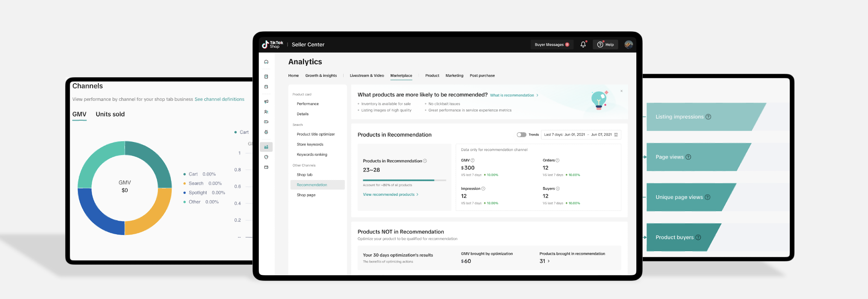Image resolution: width=868 pixels, height=299 pixels.
Task: Click the user avatar in header
Action: pos(628,44)
